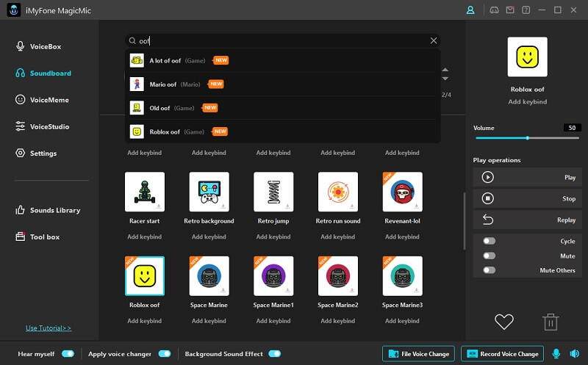Click the user account icon
This screenshot has height=365, width=588.
pos(470,10)
